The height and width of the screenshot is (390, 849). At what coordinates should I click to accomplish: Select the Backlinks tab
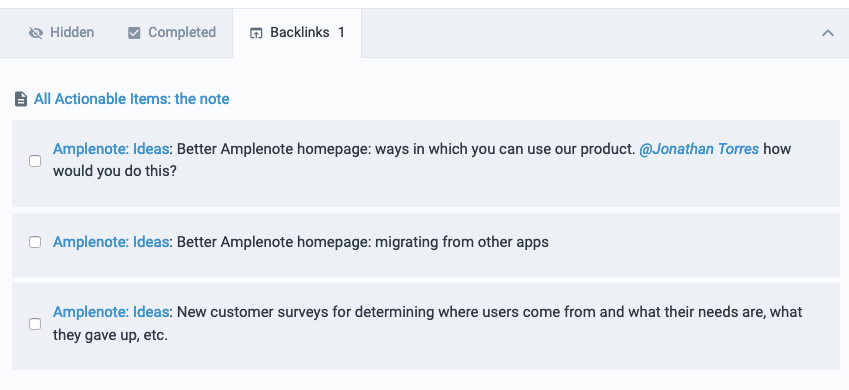[297, 33]
